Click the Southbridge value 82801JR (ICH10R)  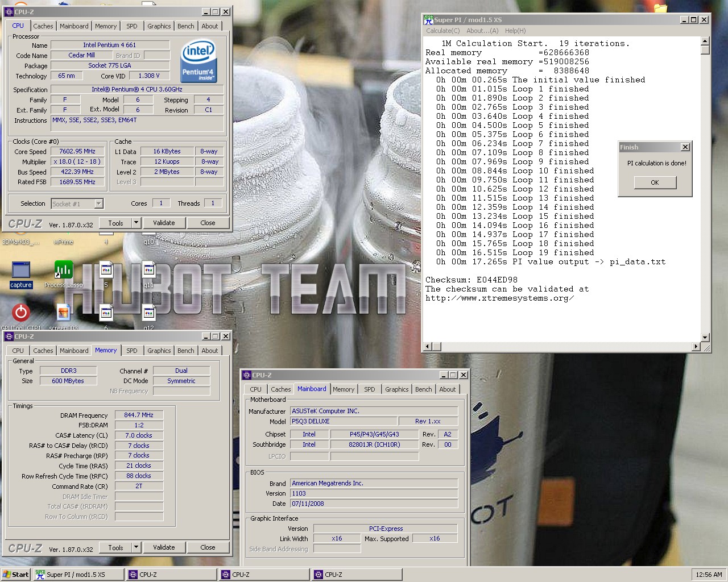coord(374,444)
